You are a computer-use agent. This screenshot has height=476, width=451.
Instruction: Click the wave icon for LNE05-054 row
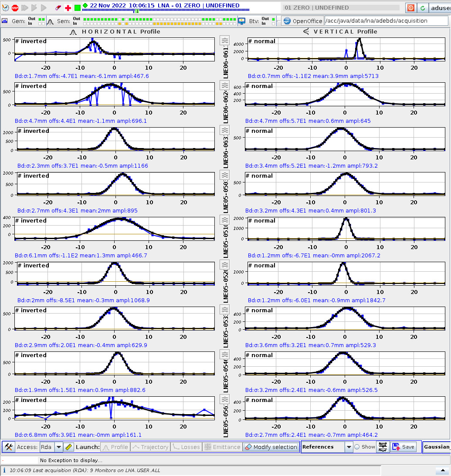[x=225, y=354]
